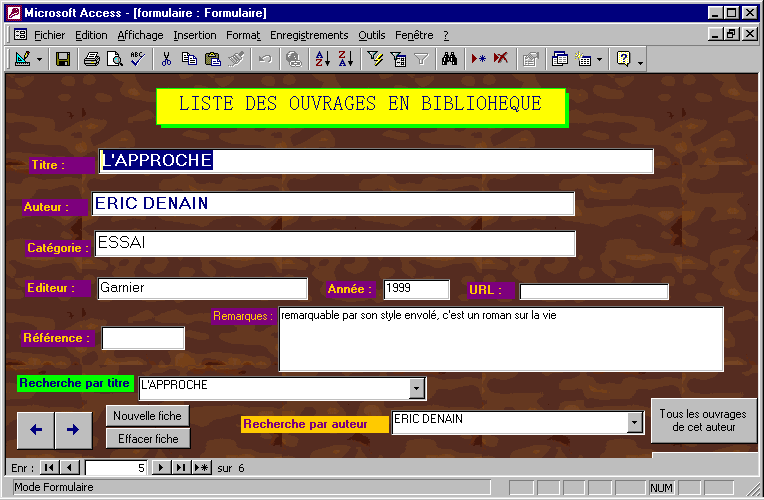Click the binoculars Find icon
The image size is (764, 500).
(450, 59)
